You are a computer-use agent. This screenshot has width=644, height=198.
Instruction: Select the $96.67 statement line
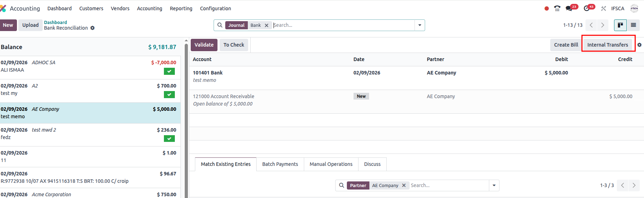tap(90, 178)
